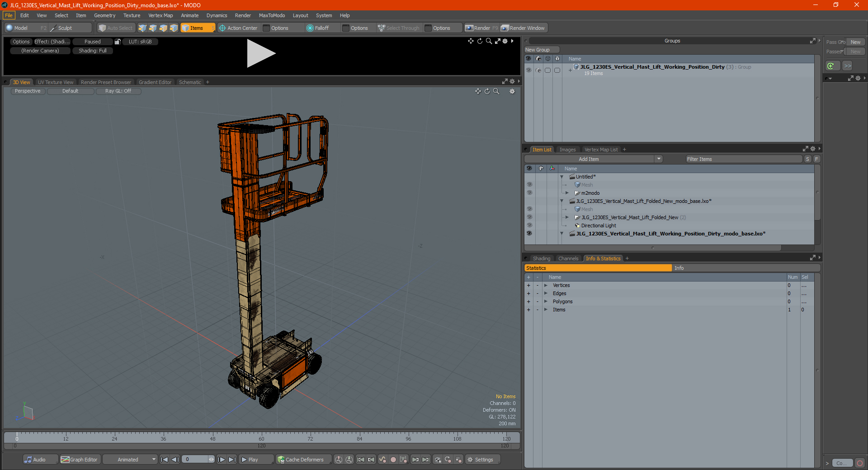Jump to the last frame
Image resolution: width=868 pixels, height=470 pixels.
pos(232,460)
